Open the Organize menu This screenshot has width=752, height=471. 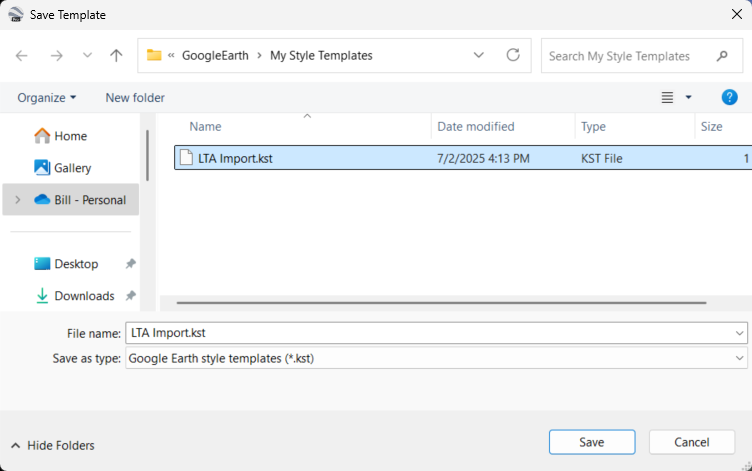coord(47,97)
